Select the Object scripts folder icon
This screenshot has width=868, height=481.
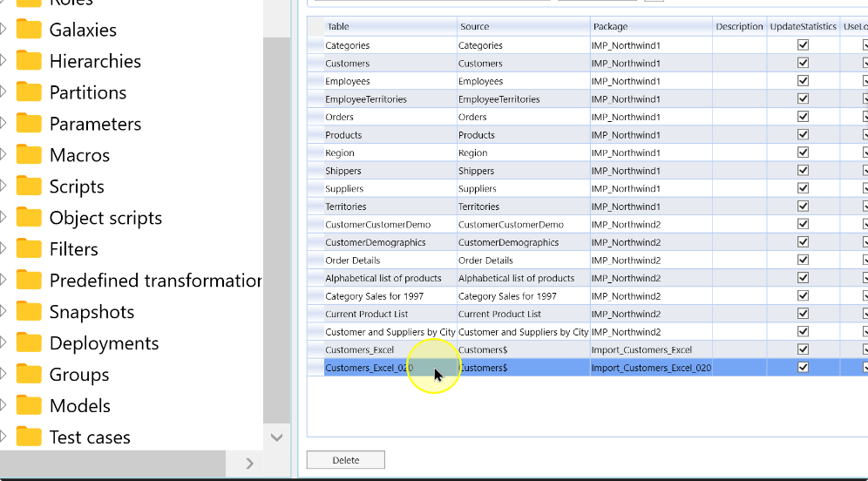[x=29, y=218]
